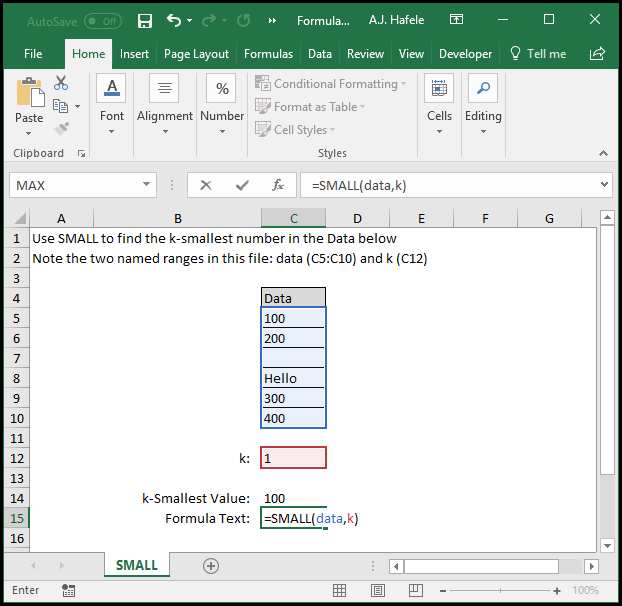The height and width of the screenshot is (606, 622).
Task: Zoom out with the minus button
Action: (x=443, y=591)
